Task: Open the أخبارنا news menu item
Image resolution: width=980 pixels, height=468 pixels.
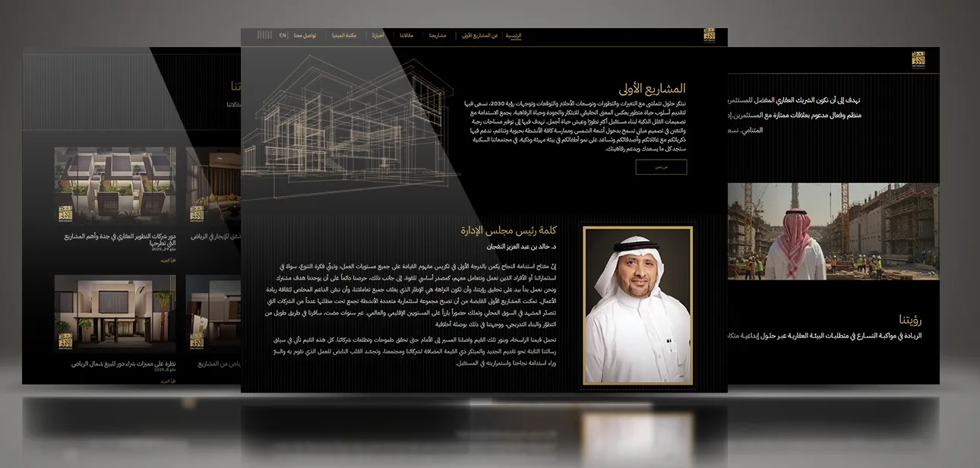Action: click(378, 36)
